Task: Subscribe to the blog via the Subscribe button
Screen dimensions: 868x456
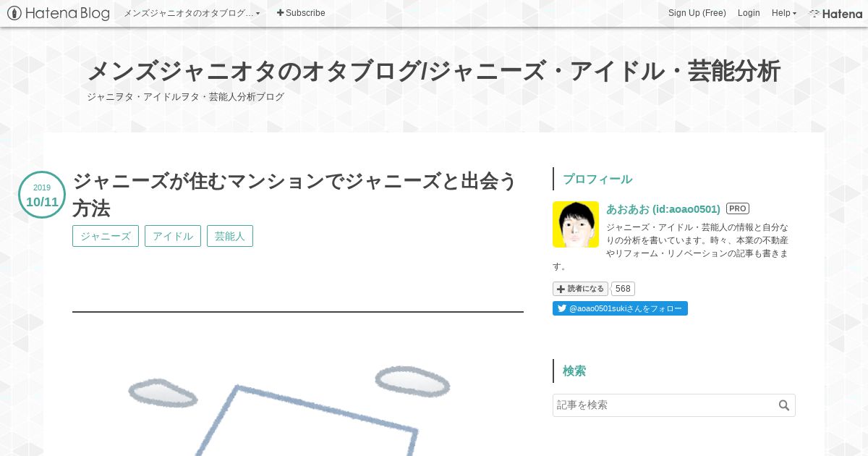Action: pos(301,13)
